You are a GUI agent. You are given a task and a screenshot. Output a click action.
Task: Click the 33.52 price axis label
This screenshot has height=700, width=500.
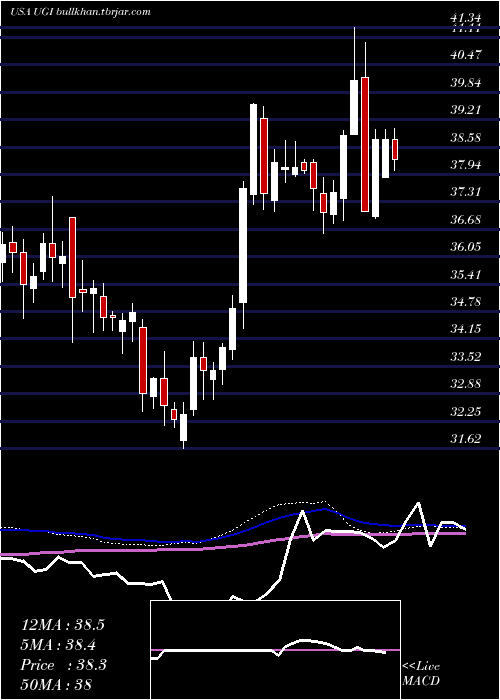click(x=466, y=357)
